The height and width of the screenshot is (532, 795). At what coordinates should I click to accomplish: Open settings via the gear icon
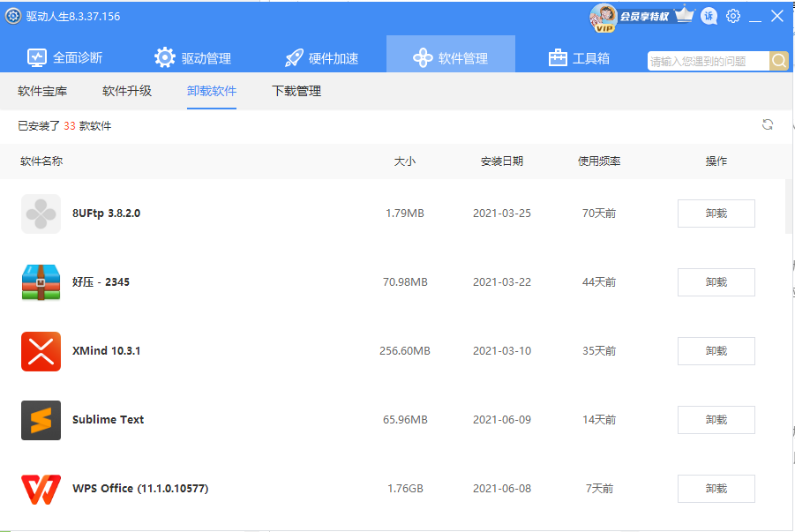coord(732,16)
